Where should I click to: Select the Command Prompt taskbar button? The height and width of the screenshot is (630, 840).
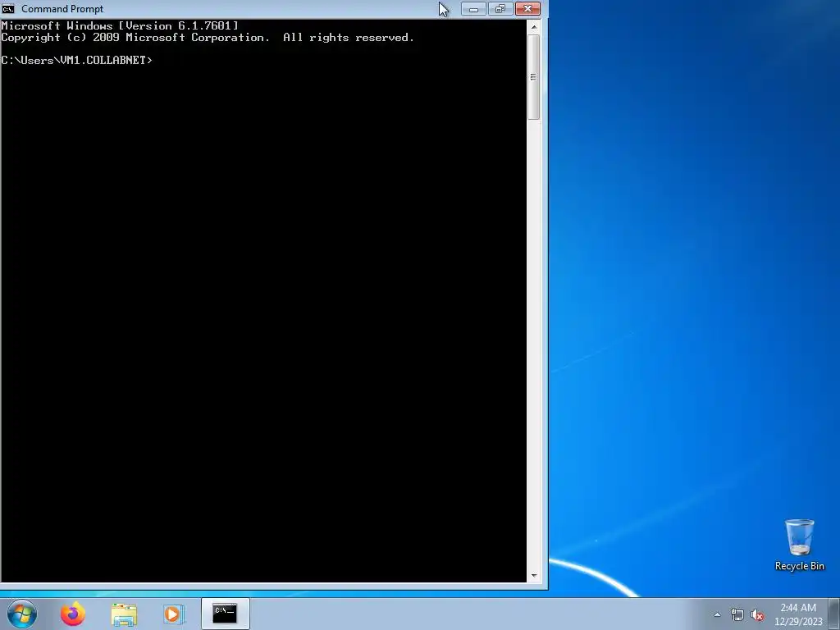click(225, 614)
